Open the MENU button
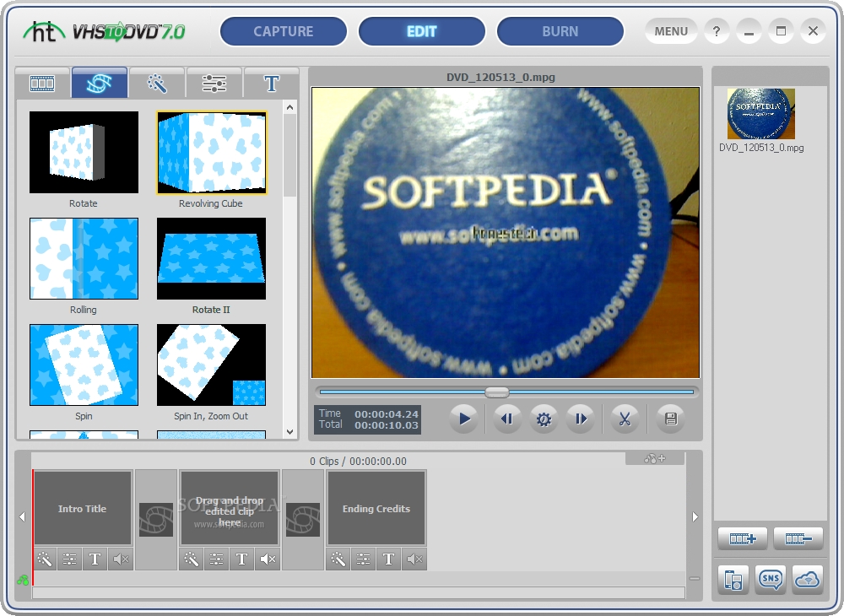Viewport: 844px width, 616px height. [x=671, y=31]
